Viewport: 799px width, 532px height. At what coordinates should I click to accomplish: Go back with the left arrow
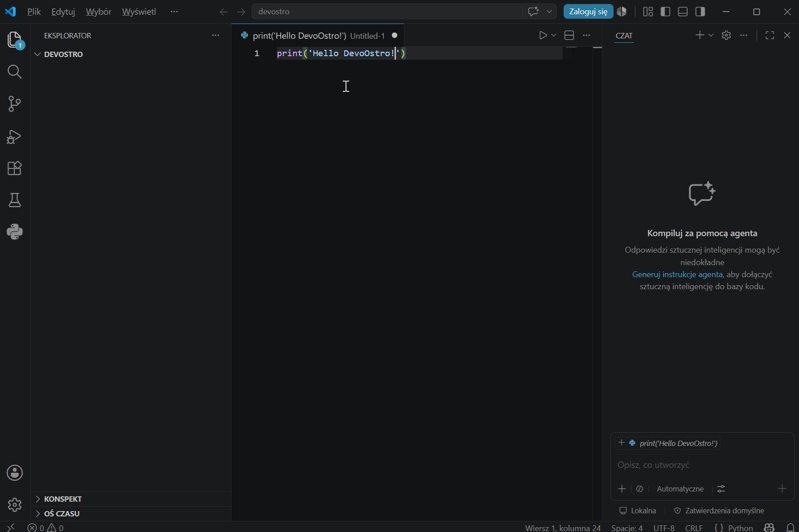[224, 12]
